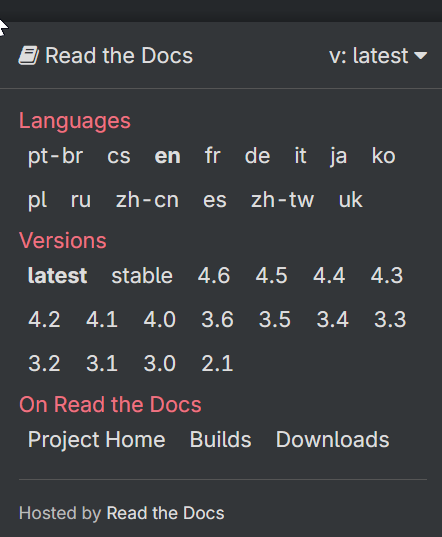Switch to version 3.3

390,319
